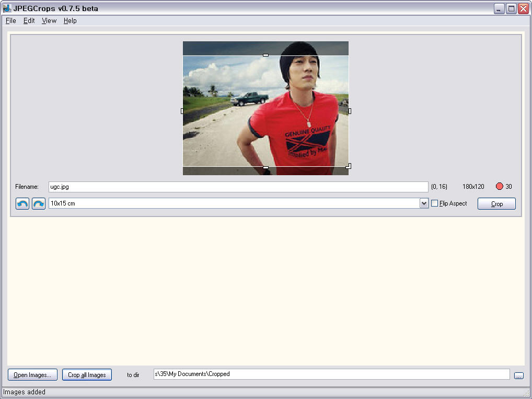Viewport: 532px width, 399px height.
Task: Click the Images added status text
Action: pos(24,392)
